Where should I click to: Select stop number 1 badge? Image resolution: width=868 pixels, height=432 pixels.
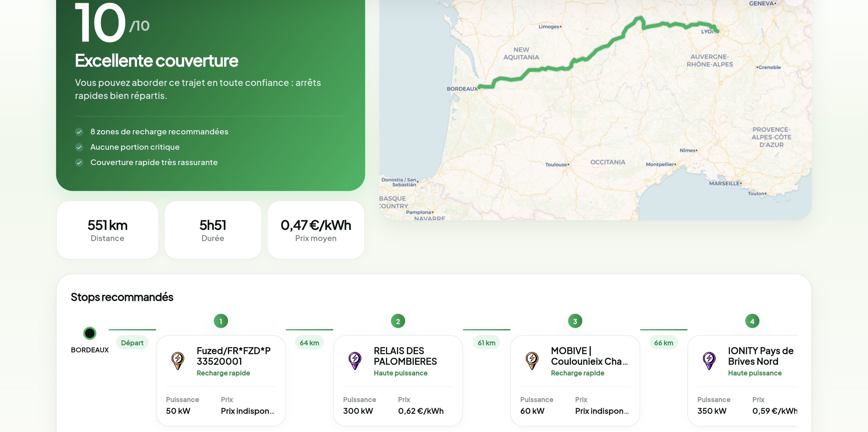click(221, 321)
